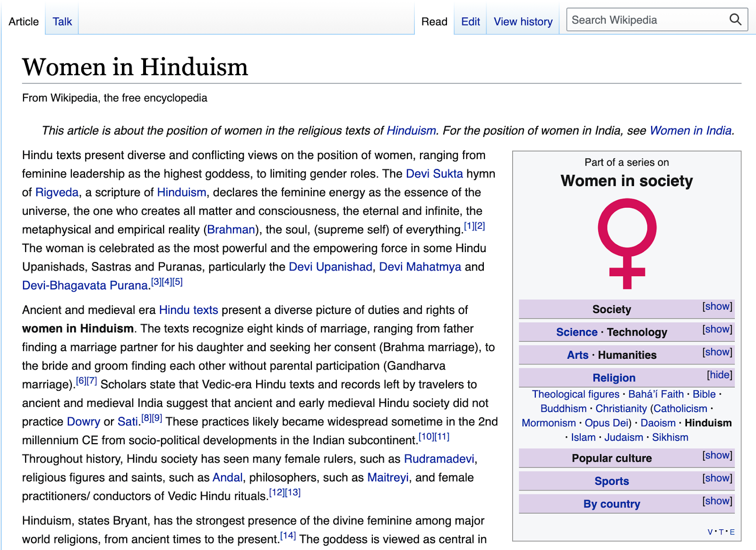Expand the Society section
Viewport: 756px width, 550px height.
point(717,306)
